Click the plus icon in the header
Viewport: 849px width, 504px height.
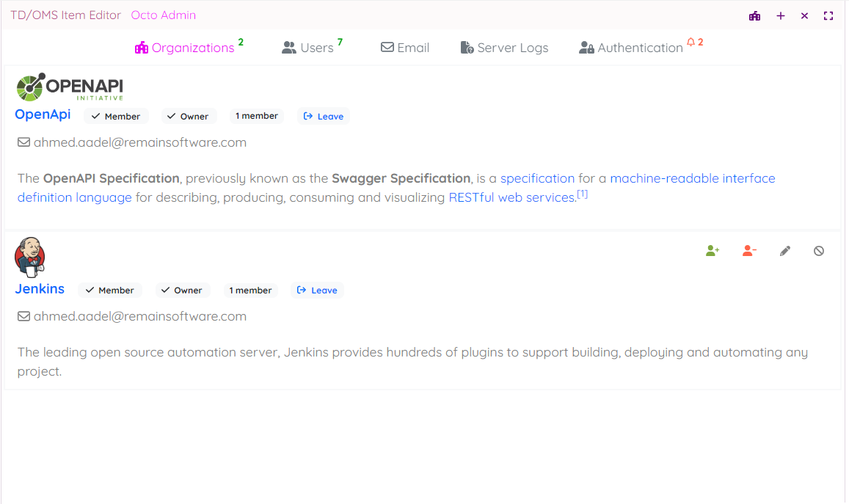[781, 15]
